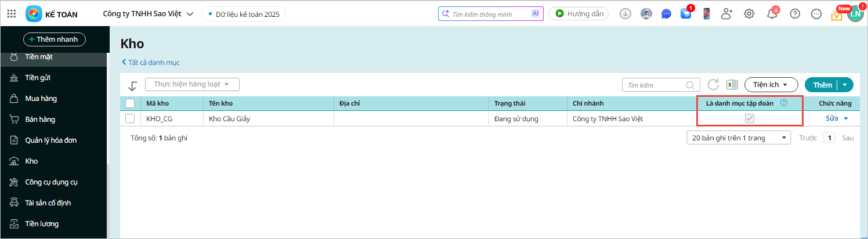Open the app launcher grid icon

(x=11, y=14)
